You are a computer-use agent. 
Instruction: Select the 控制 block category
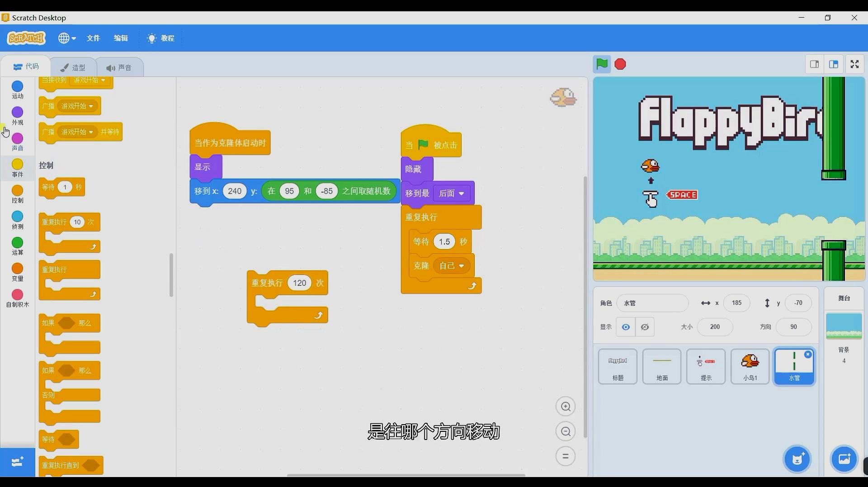17,194
